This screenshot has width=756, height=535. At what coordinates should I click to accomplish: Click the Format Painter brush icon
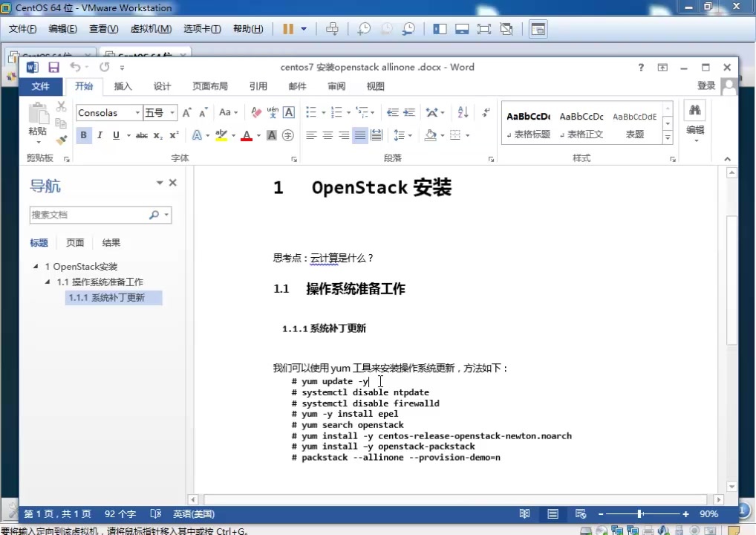pyautogui.click(x=61, y=139)
